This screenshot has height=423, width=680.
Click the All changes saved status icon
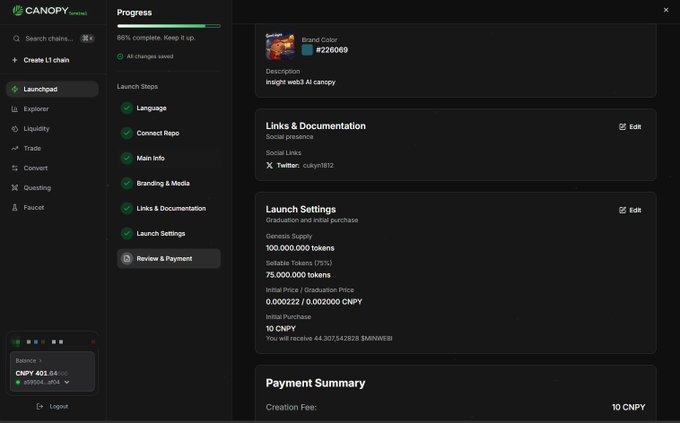pos(120,56)
